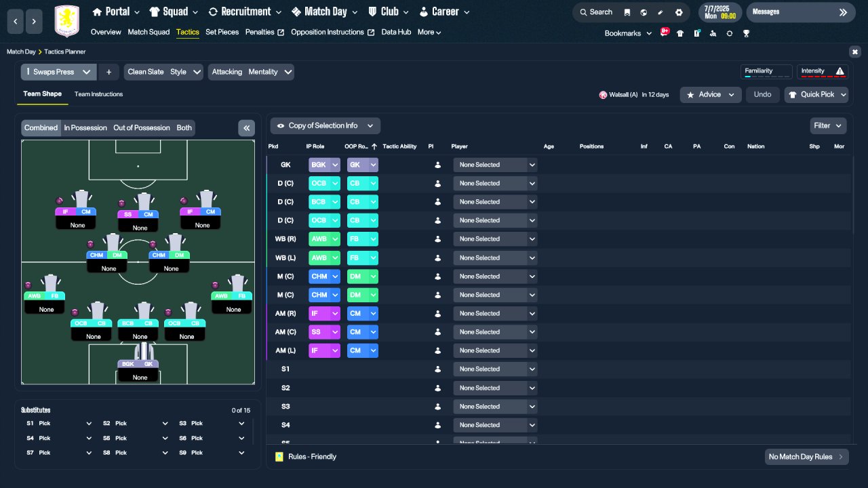The image size is (868, 488).
Task: Open the Bookmarks dropdown
Action: click(x=628, y=33)
